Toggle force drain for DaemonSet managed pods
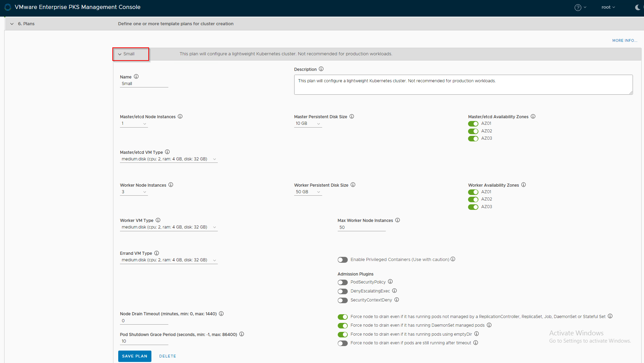Viewport: 644px width, 363px height. coord(343,326)
